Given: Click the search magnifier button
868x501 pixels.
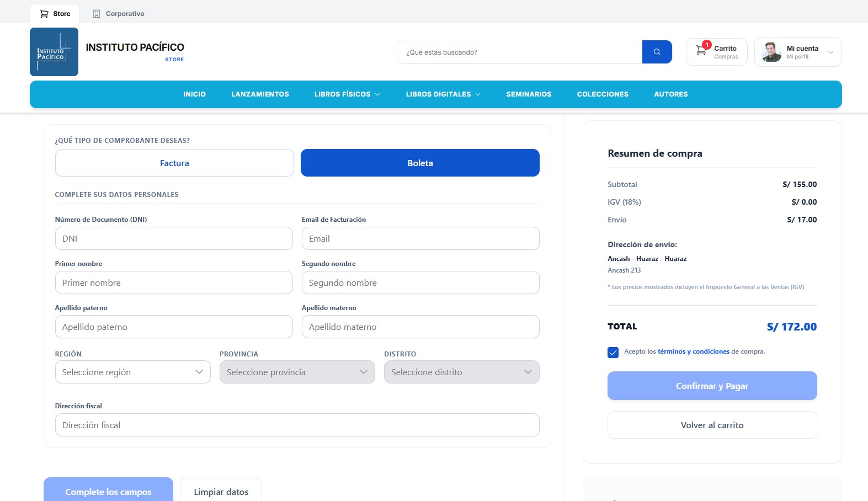Looking at the screenshot, I should (x=657, y=52).
